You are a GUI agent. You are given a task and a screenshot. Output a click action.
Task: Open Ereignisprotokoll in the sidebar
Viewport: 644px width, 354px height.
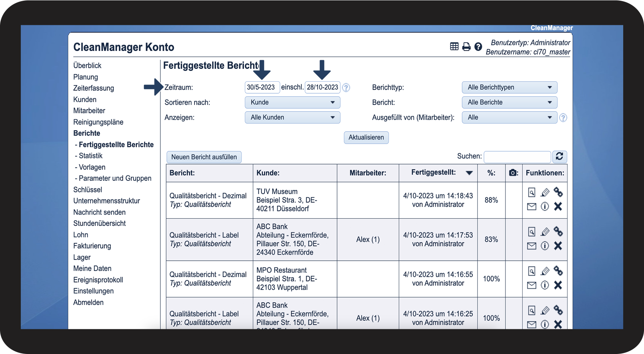(x=98, y=280)
